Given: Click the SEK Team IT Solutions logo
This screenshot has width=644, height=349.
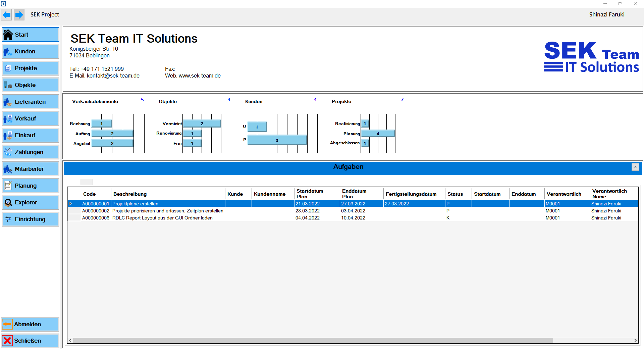Looking at the screenshot, I should [x=591, y=57].
